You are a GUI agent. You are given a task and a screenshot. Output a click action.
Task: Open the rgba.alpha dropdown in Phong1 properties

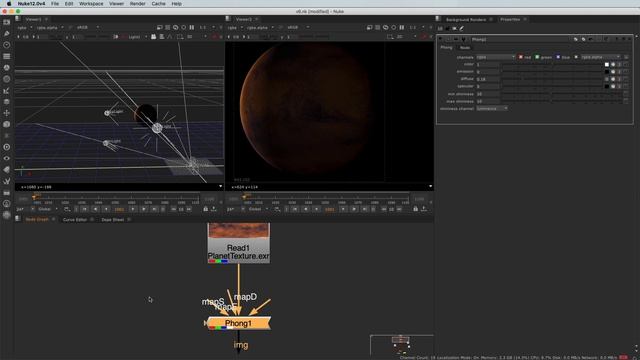(x=601, y=57)
